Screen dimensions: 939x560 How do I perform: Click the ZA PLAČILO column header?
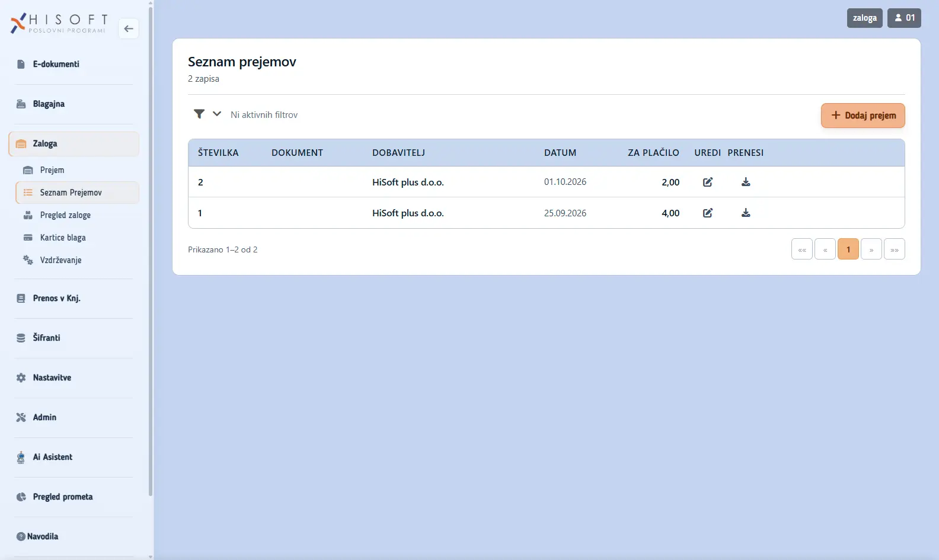click(653, 153)
